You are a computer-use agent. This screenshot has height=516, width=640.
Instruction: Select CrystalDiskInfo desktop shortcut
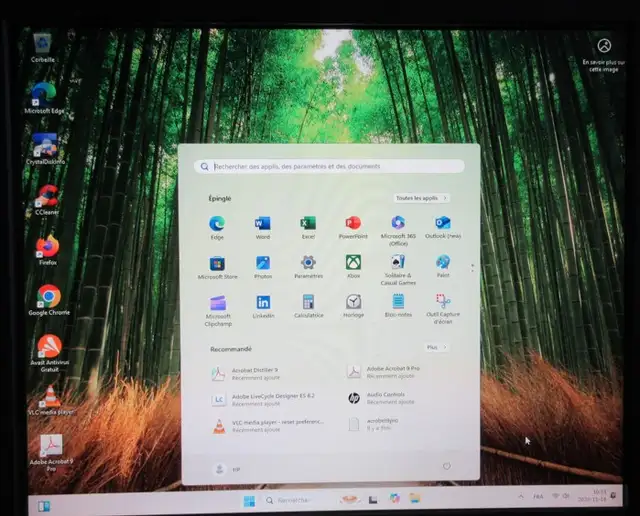click(x=45, y=149)
